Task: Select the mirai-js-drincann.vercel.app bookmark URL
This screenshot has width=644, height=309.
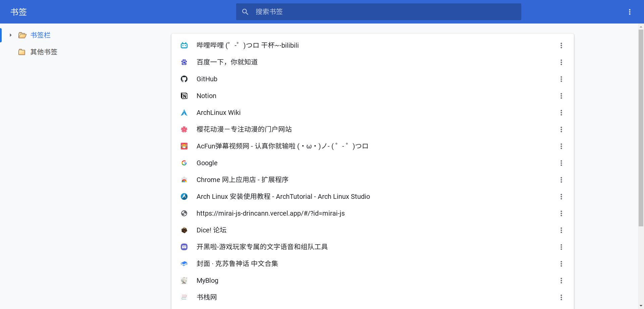Action: [x=271, y=213]
